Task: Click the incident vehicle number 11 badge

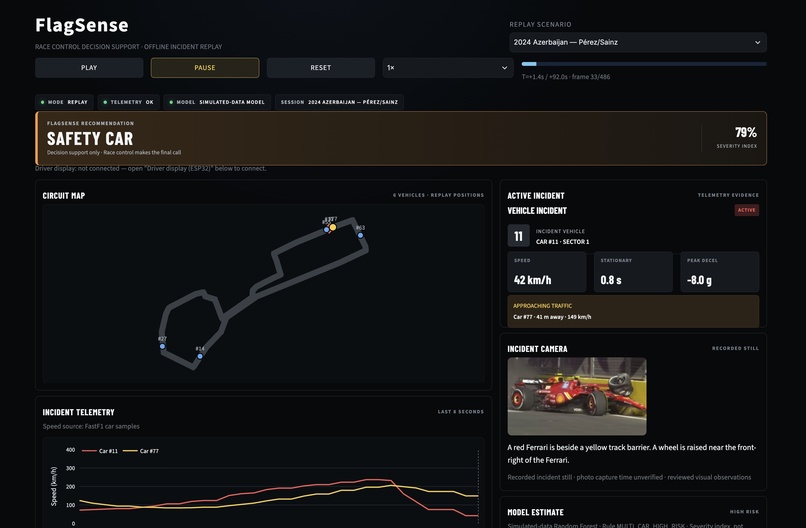Action: point(518,236)
